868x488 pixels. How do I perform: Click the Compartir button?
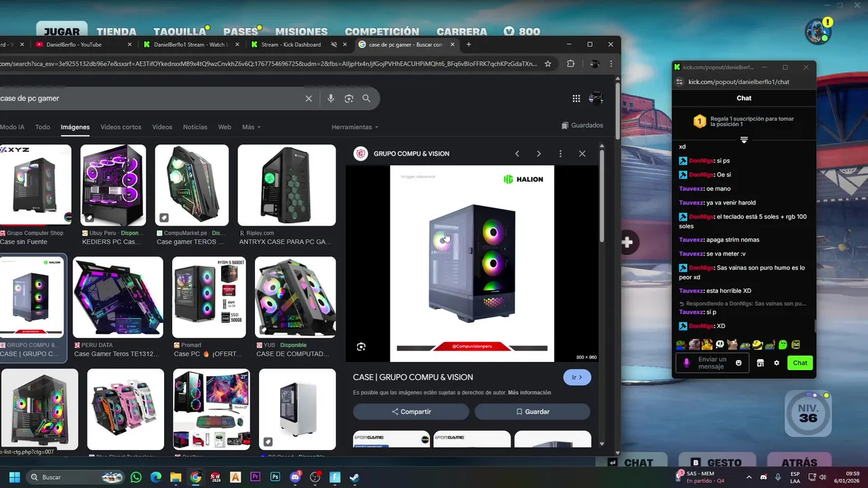pos(411,411)
